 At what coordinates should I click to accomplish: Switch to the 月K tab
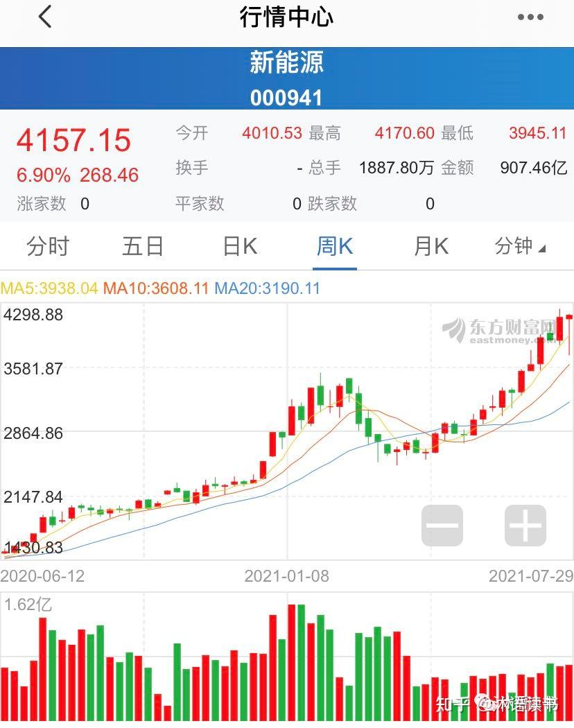point(431,246)
